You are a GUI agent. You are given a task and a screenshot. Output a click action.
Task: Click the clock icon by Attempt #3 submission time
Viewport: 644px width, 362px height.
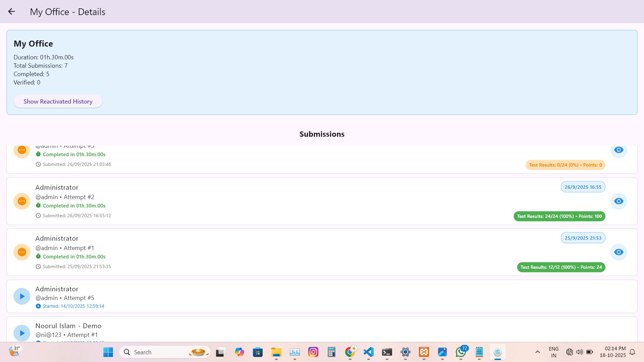38,164
